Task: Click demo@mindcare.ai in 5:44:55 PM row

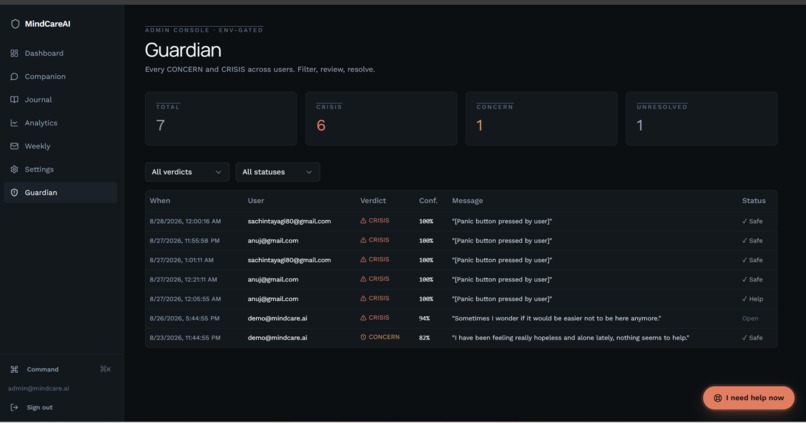Action: pyautogui.click(x=277, y=318)
